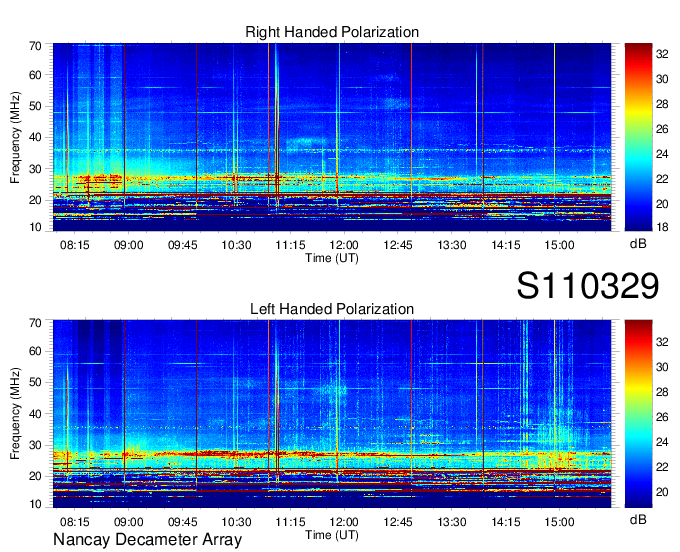Click the 15:00 tick on lower time axis

559,522
